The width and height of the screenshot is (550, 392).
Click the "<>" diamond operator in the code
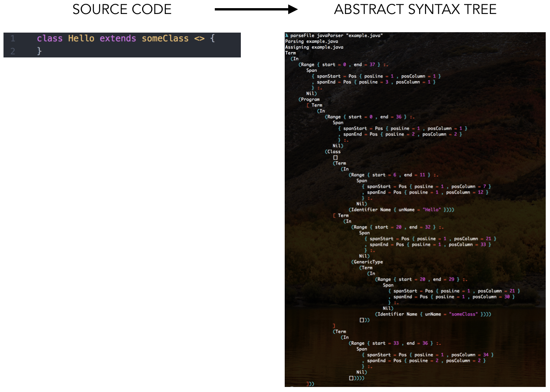[199, 38]
